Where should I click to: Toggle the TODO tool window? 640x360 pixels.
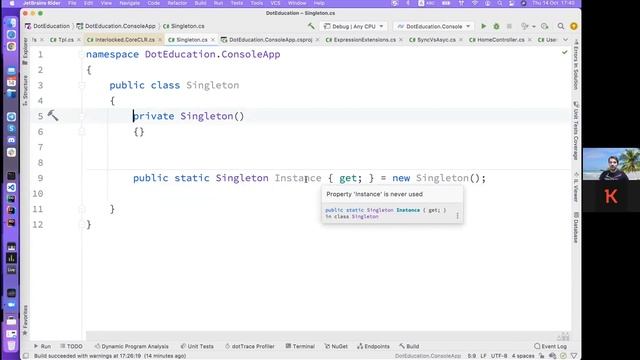pos(71,346)
